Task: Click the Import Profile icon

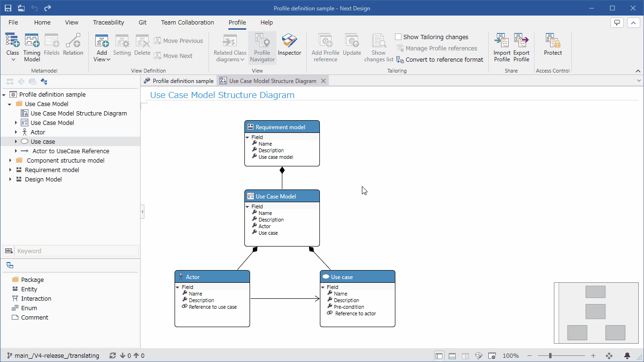Action: pyautogui.click(x=502, y=41)
